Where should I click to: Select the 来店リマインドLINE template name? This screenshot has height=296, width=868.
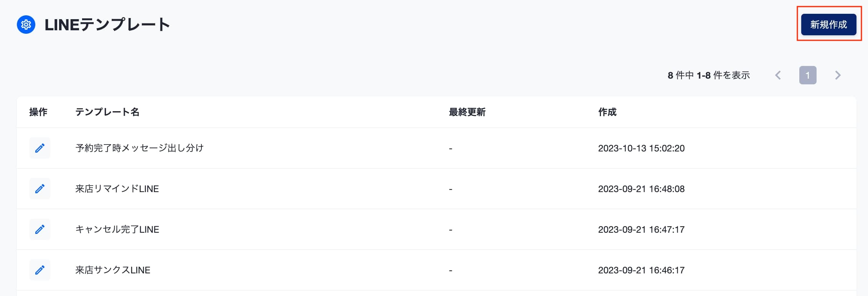tap(117, 189)
